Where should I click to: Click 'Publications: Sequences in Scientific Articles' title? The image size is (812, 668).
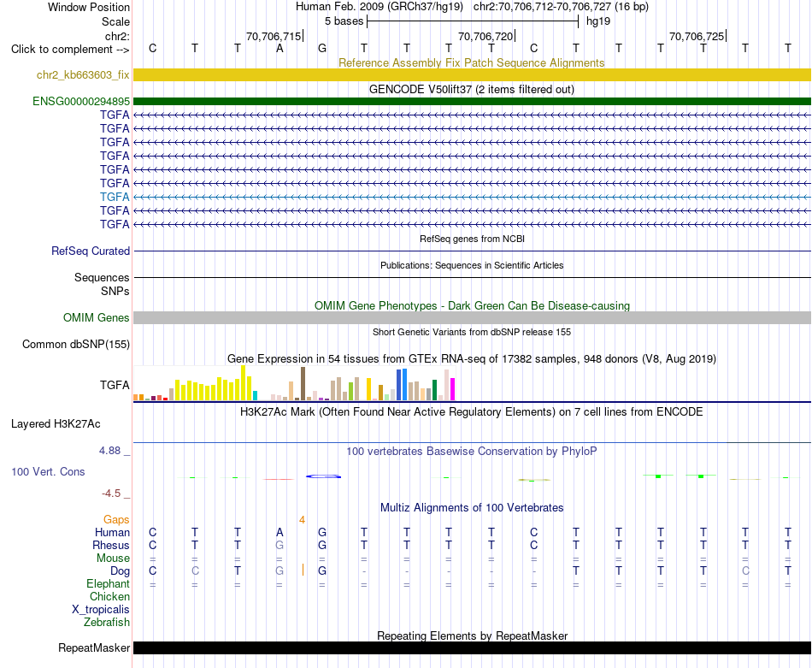tap(472, 265)
